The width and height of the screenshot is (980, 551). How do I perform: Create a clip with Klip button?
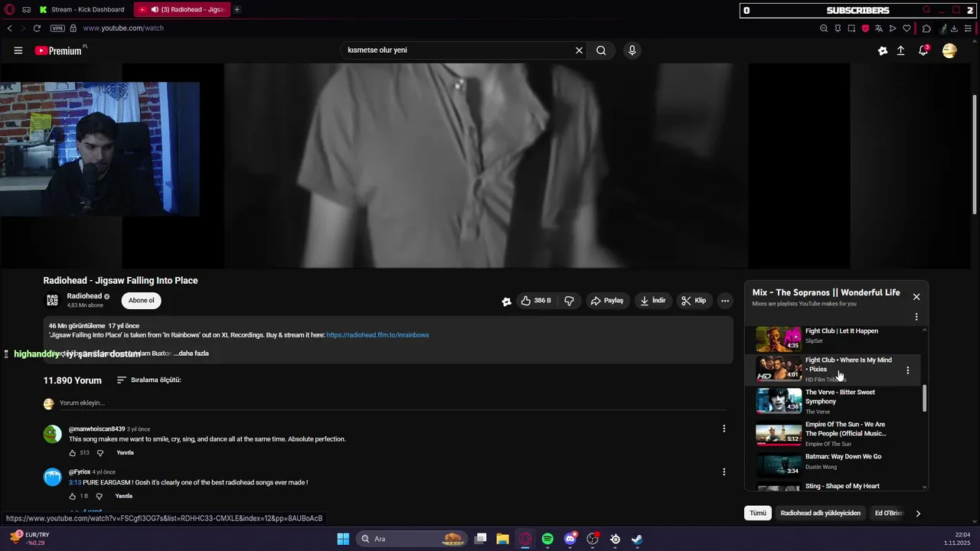click(x=694, y=301)
